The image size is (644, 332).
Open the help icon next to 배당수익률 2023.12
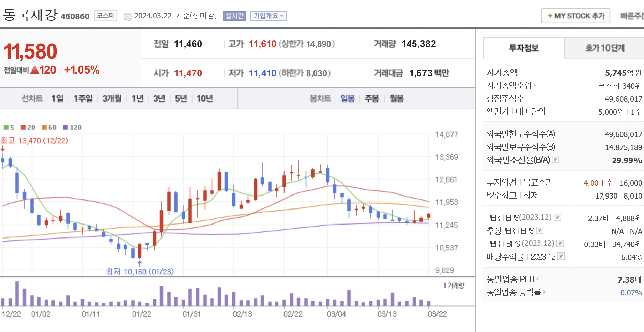pos(561,256)
